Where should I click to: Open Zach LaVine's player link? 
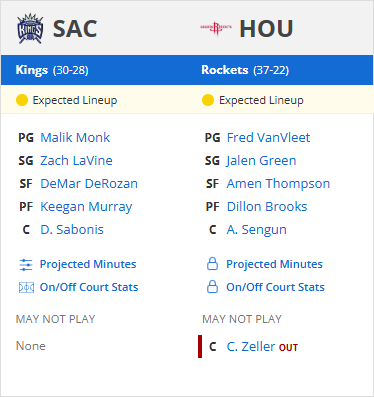[76, 161]
